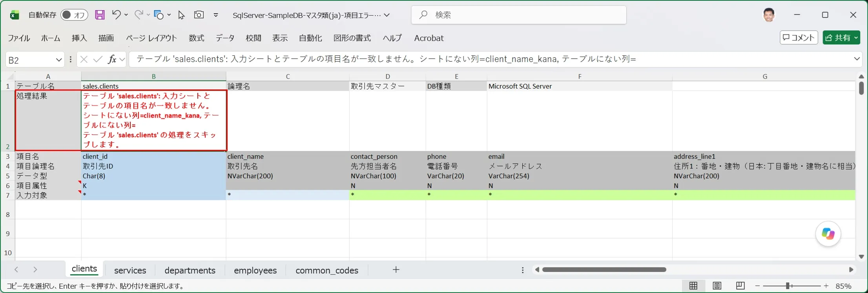Click the confirm checkmark in formula bar
868x293 pixels.
tap(98, 59)
